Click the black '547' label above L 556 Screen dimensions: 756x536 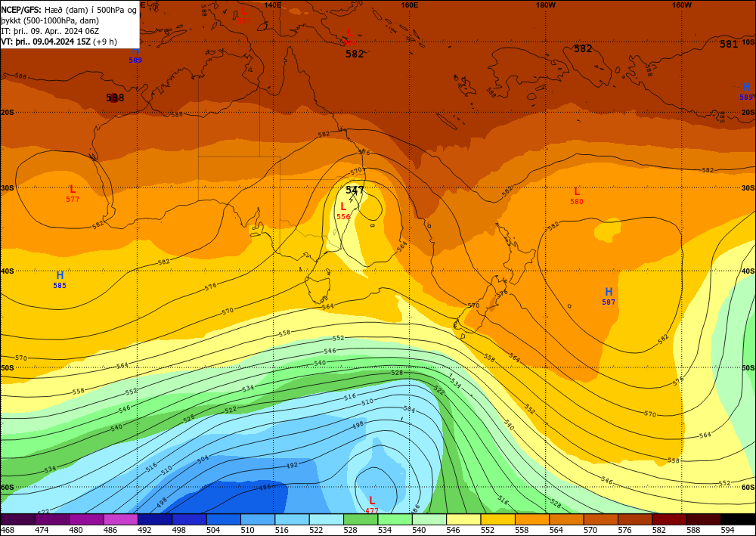click(355, 190)
